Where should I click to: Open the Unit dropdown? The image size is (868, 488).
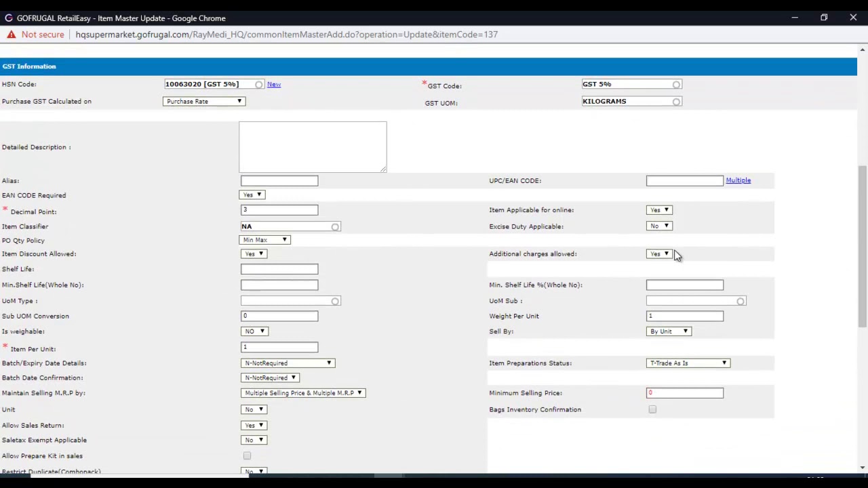254,409
